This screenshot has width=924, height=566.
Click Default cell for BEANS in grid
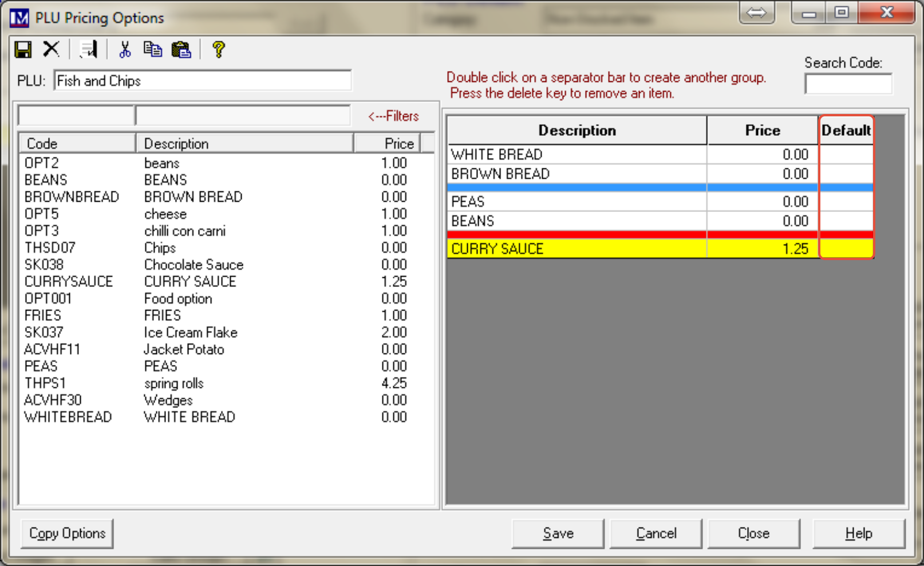[846, 221]
